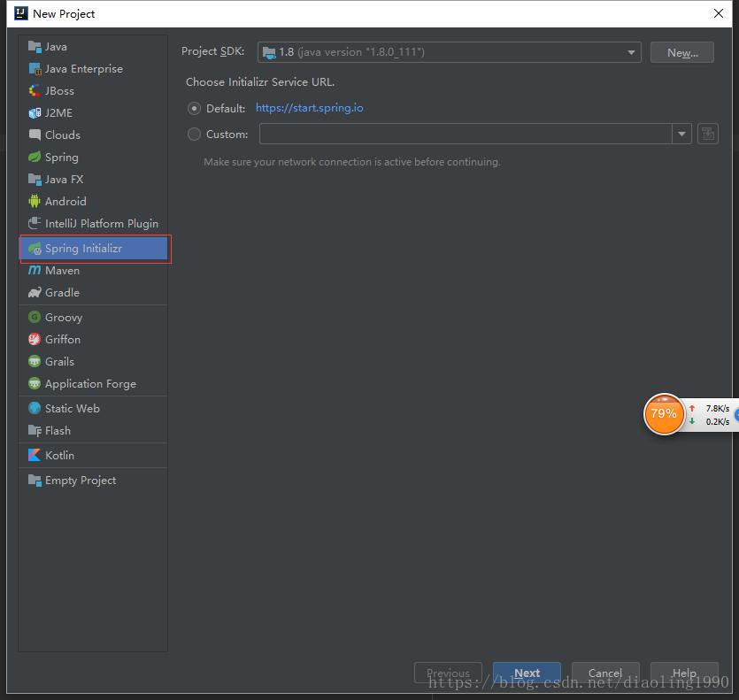Select J2ME label in the list
Viewport: 739px width, 700px height.
pos(58,112)
